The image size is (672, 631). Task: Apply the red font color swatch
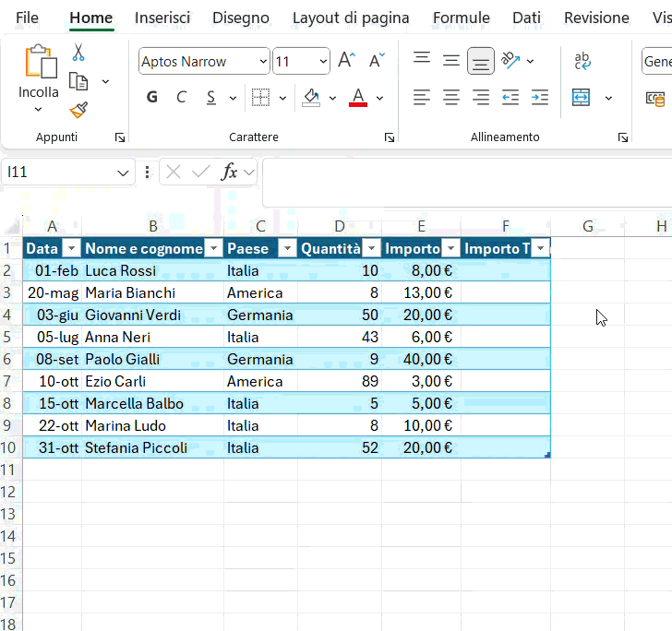[x=358, y=97]
